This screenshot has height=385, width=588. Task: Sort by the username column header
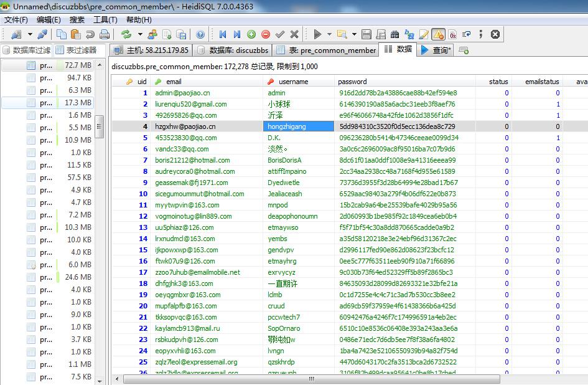coord(299,82)
